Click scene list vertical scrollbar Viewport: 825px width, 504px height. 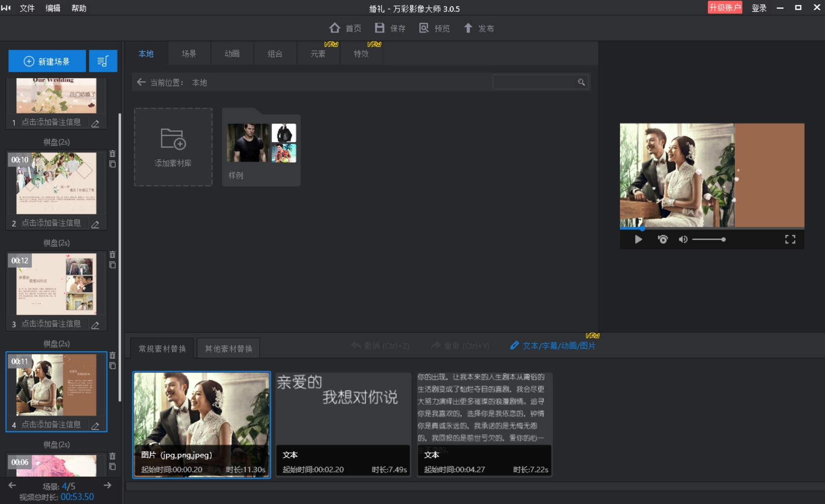point(120,257)
